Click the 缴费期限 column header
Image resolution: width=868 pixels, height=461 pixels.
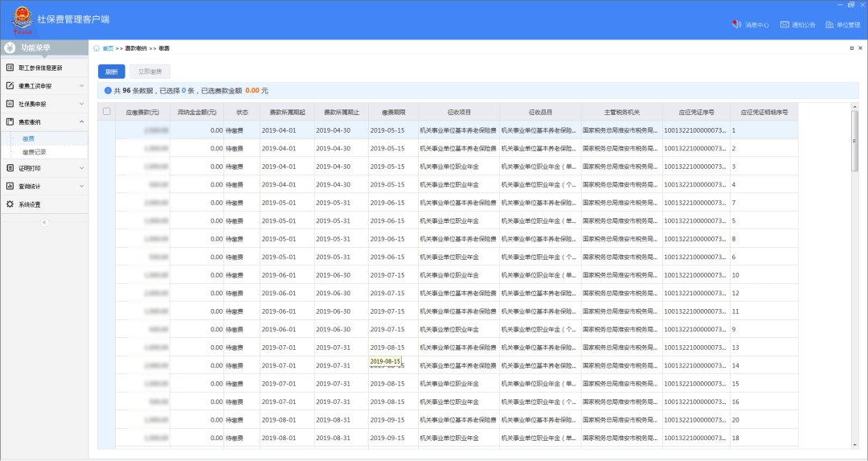pos(393,112)
